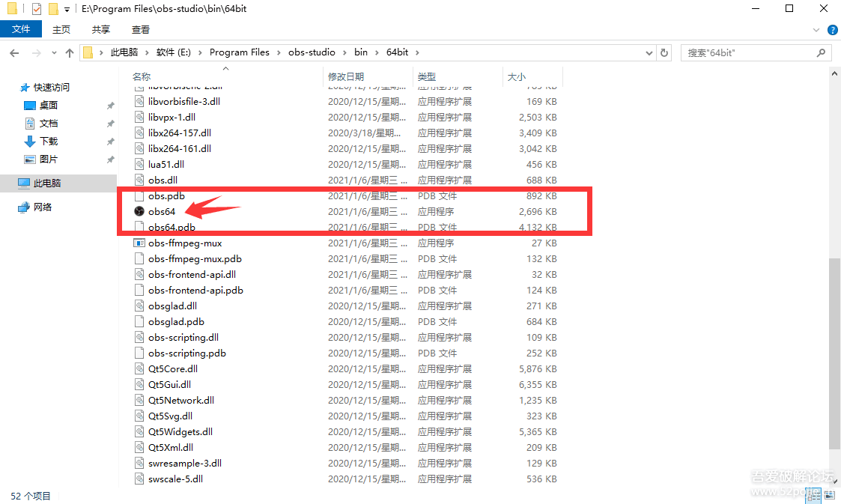Click the obs64 application icon

(x=139, y=211)
